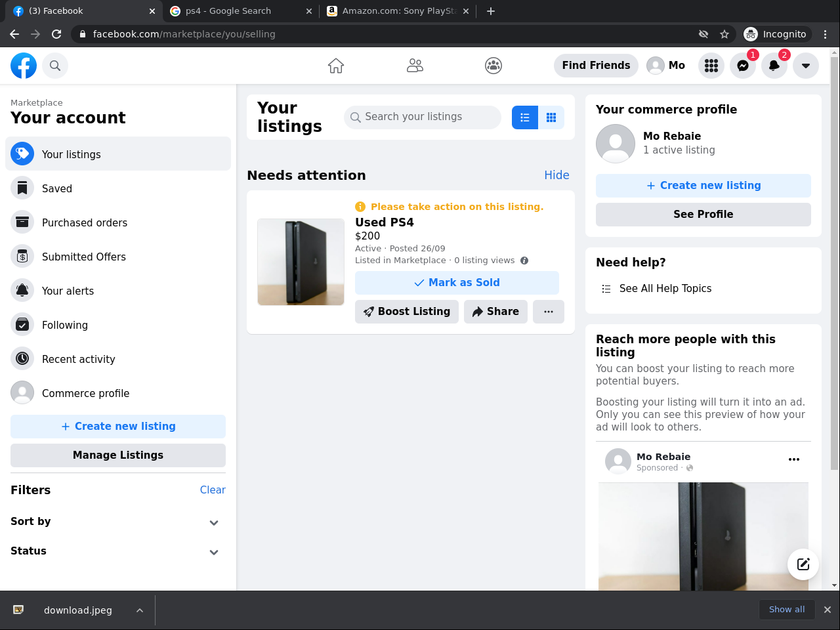Open the Notifications bell icon

pyautogui.click(x=774, y=66)
